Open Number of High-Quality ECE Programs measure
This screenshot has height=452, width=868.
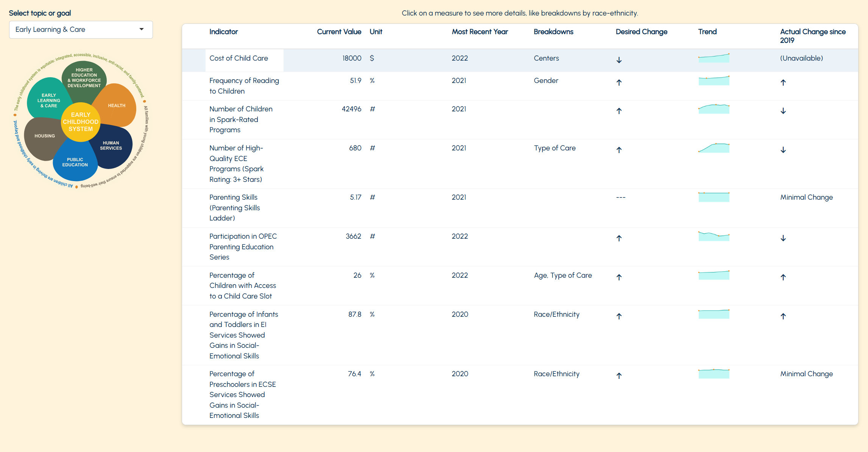pos(237,164)
